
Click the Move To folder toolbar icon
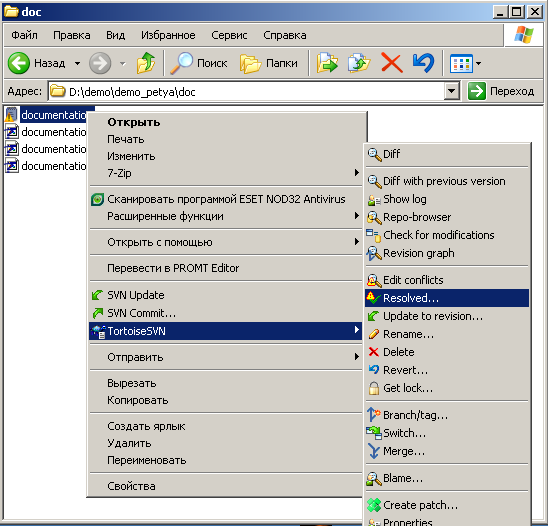point(327,63)
